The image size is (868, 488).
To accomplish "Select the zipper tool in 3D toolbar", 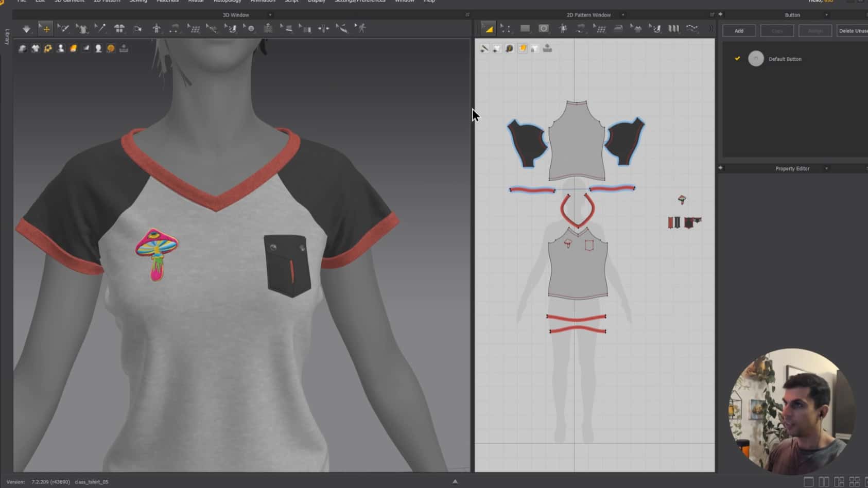I will [268, 29].
